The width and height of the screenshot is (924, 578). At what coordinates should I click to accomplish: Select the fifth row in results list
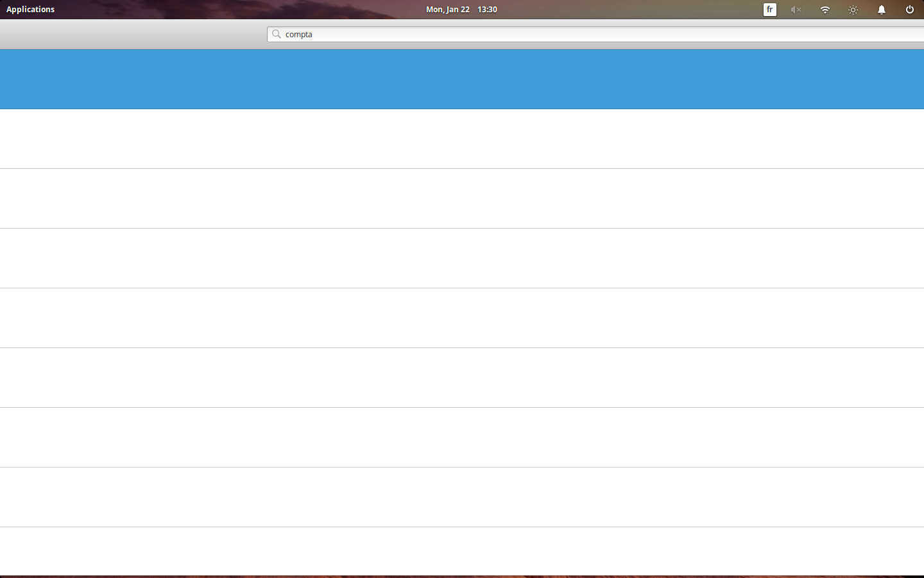[x=462, y=318]
